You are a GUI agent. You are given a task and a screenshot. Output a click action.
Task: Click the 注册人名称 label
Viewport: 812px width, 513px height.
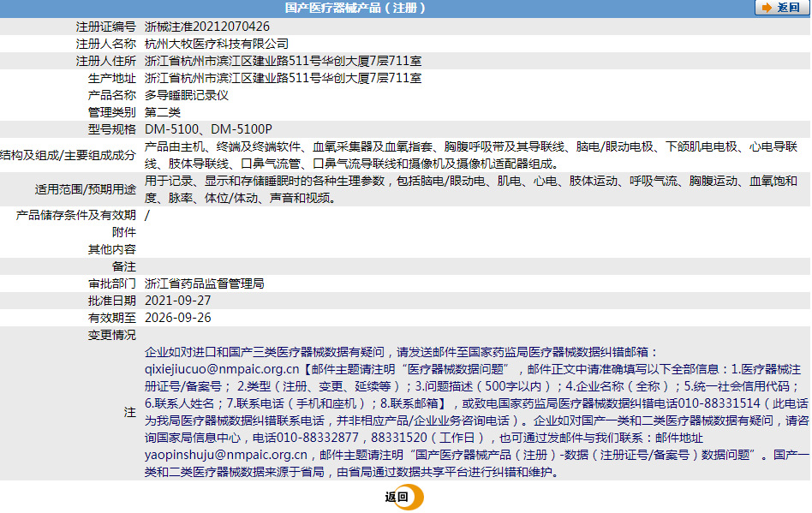click(x=105, y=44)
